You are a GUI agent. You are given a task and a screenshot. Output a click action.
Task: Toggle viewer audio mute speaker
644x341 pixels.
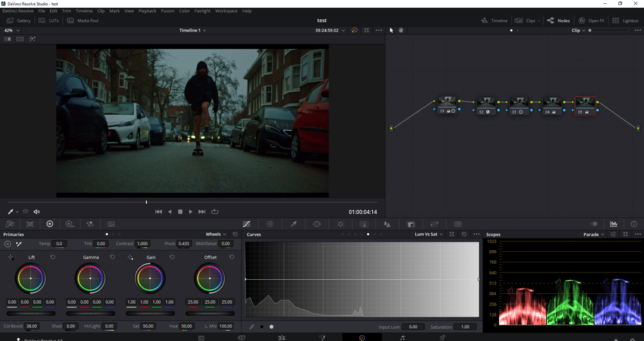[x=37, y=212]
